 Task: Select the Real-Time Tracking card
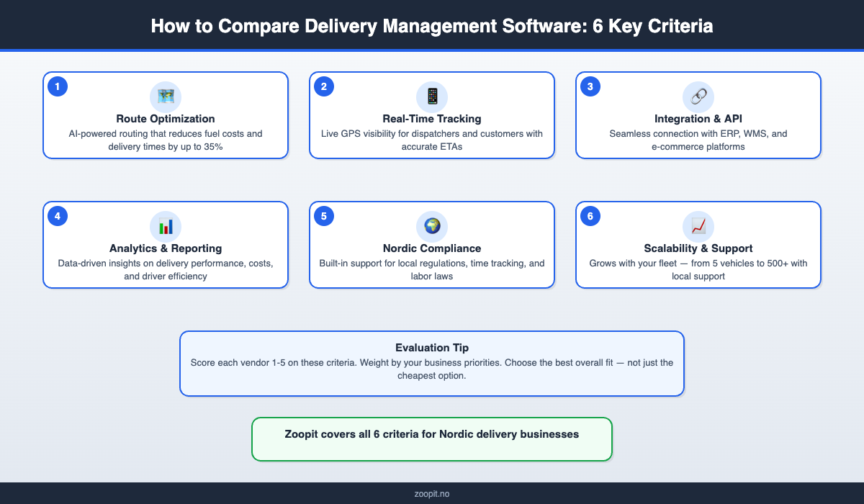pyautogui.click(x=432, y=115)
